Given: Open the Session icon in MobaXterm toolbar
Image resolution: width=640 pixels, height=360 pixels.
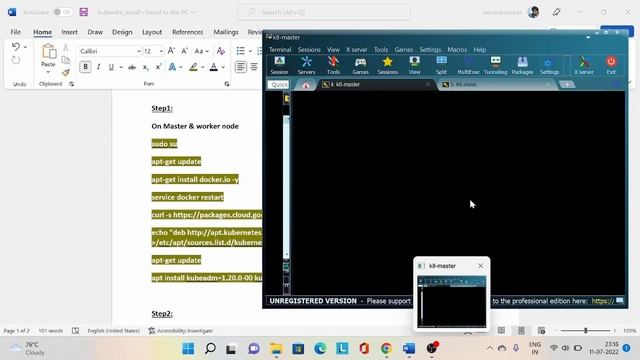Looking at the screenshot, I should (279, 65).
